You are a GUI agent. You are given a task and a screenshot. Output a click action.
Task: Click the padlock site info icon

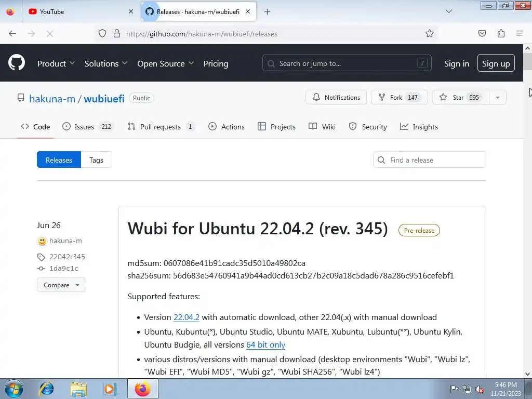[117, 34]
